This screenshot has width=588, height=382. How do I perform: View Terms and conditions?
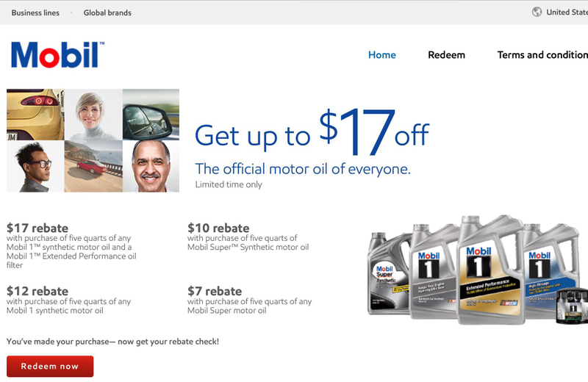click(x=542, y=55)
